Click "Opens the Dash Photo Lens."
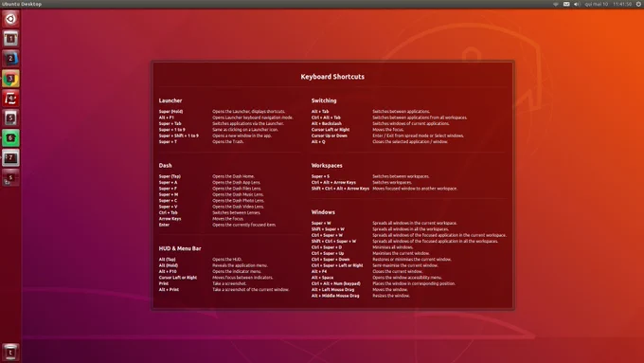The width and height of the screenshot is (644, 363). (x=239, y=201)
